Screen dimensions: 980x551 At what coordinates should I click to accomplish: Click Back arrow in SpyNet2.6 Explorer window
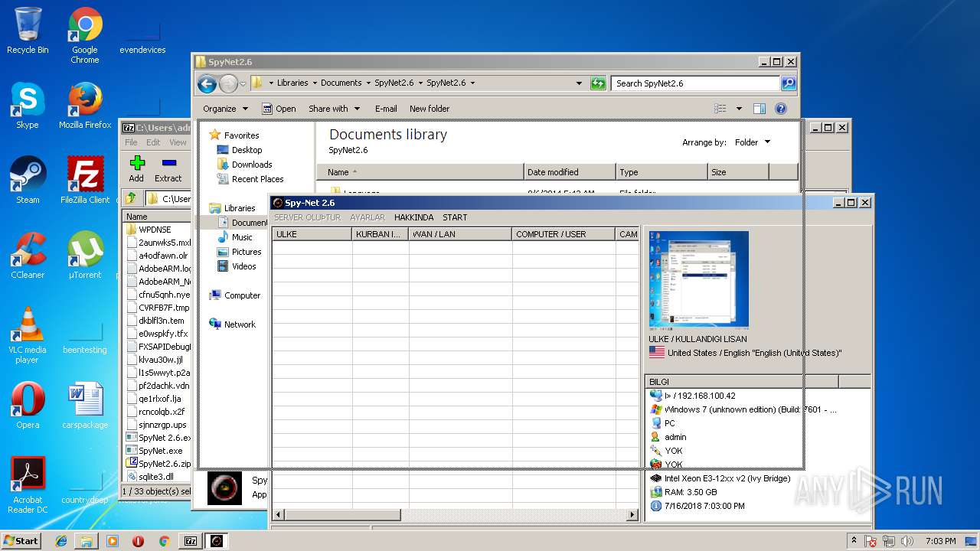coord(207,83)
